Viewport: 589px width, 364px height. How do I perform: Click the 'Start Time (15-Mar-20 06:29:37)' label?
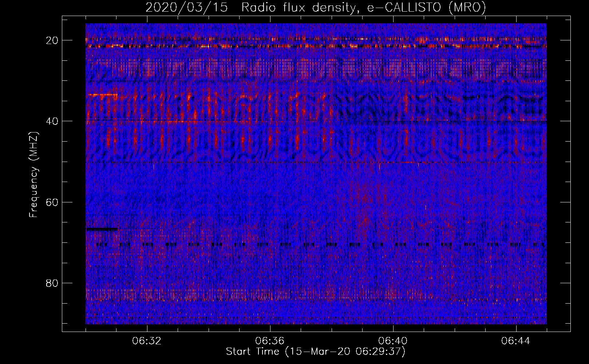point(316,352)
